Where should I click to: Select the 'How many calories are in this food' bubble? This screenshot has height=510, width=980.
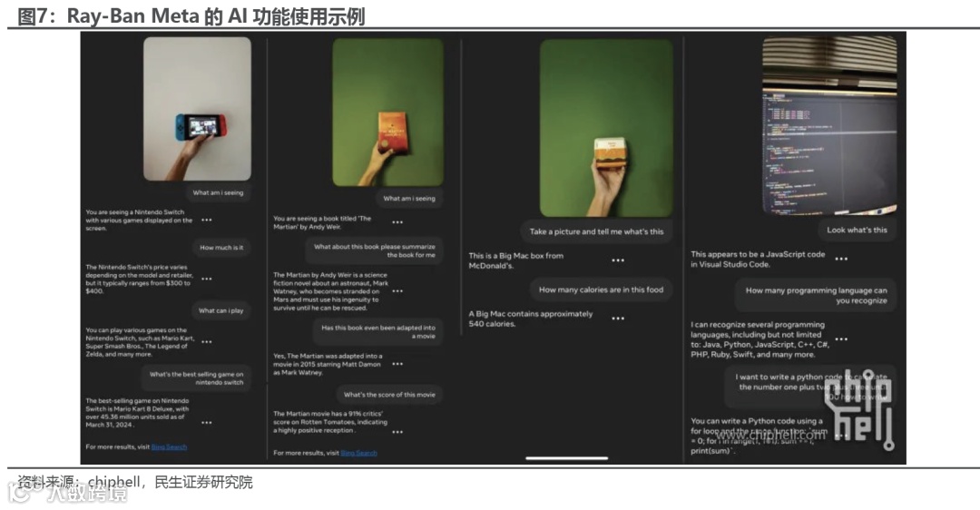(602, 289)
